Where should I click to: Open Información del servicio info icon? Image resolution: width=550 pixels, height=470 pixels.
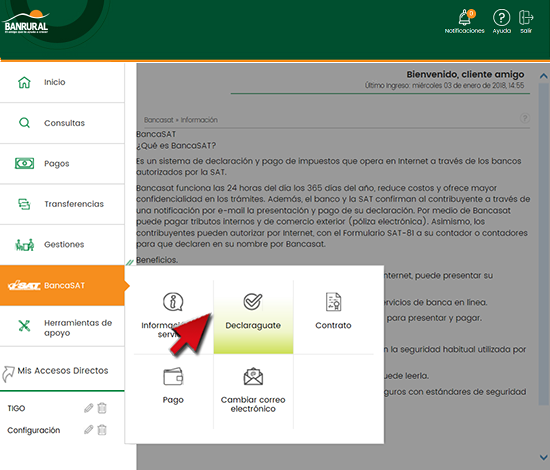(x=173, y=302)
